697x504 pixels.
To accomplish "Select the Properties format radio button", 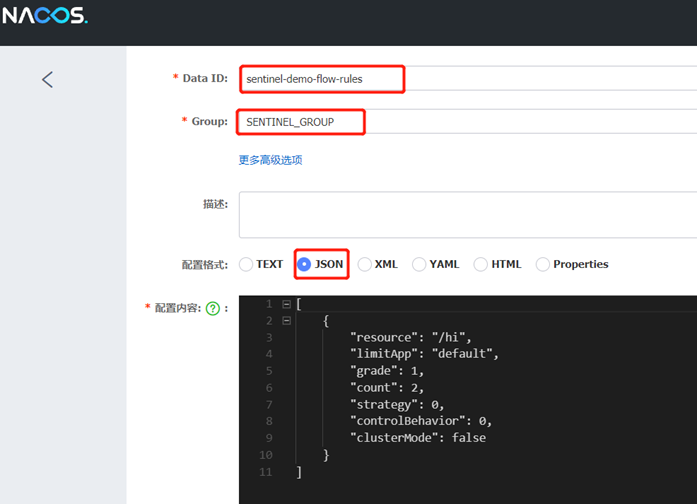I will coord(542,264).
